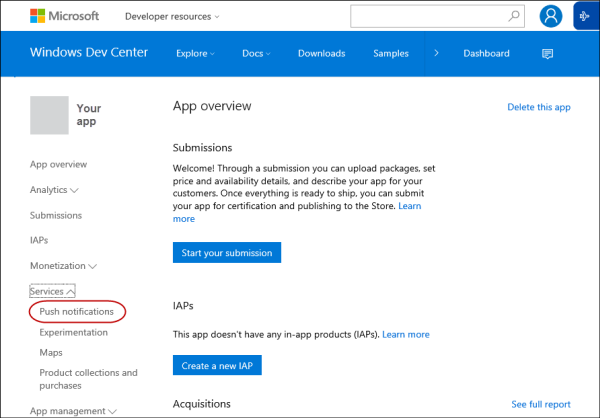This screenshot has height=418, width=600.
Task: Collapse the Services section
Action: pyautogui.click(x=54, y=291)
